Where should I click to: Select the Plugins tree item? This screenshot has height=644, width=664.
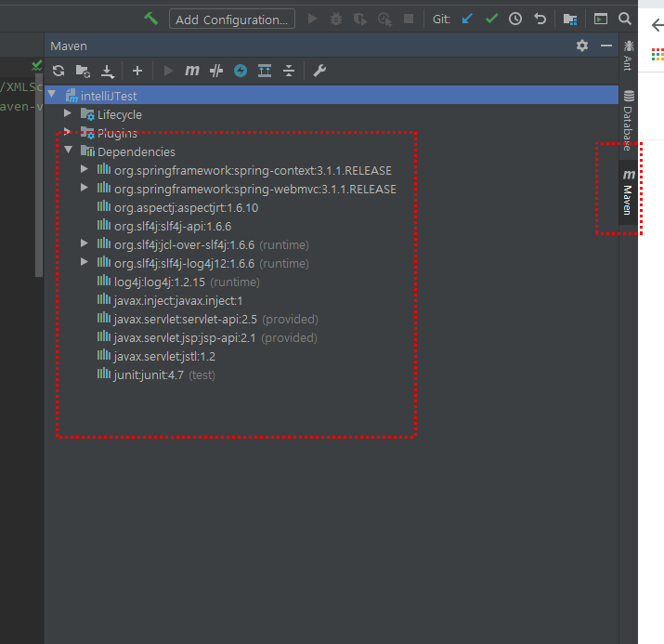point(117,134)
